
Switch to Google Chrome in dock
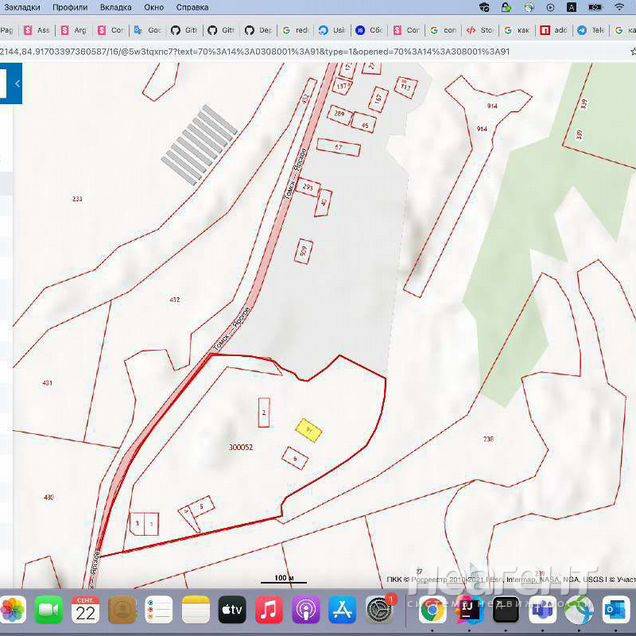433,608
